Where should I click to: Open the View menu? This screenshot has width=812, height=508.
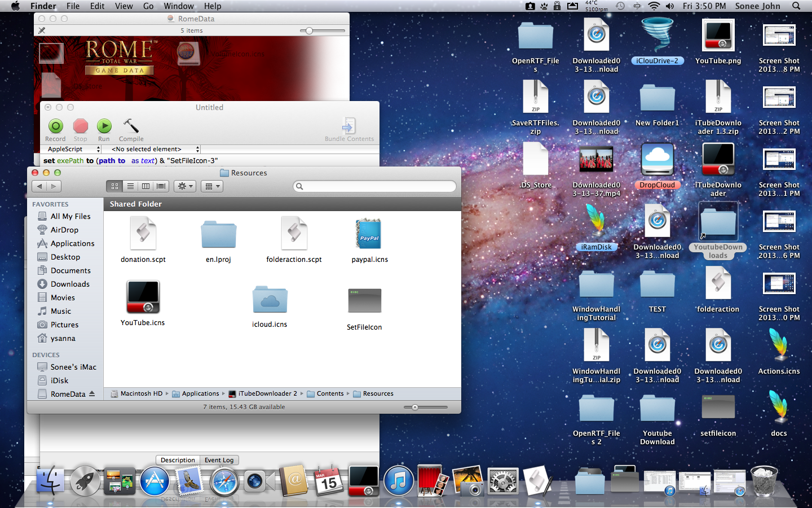pyautogui.click(x=123, y=6)
